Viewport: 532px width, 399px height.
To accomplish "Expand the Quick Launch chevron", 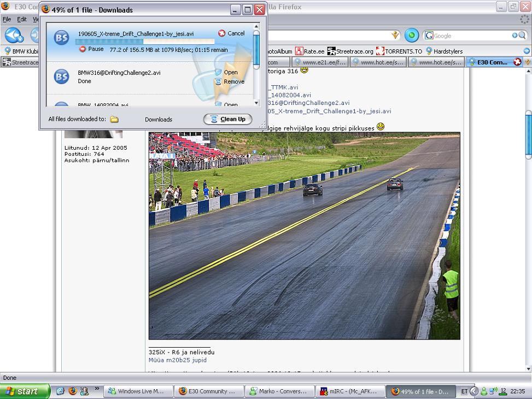I will coord(97,389).
